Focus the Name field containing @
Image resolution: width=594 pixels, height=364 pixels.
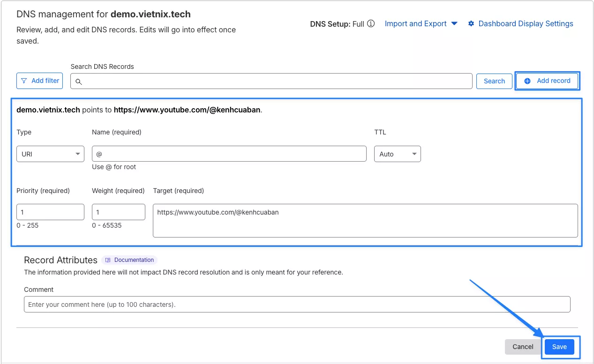229,154
